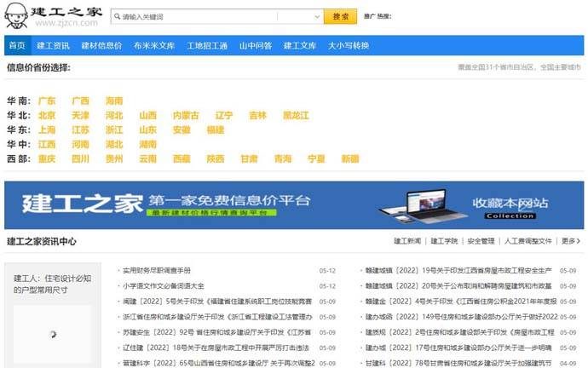Select 甘肃 province link

[249, 159]
